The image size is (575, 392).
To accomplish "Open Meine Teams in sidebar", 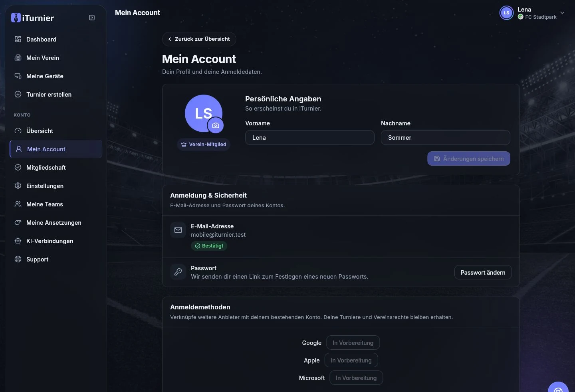I will pos(56,204).
